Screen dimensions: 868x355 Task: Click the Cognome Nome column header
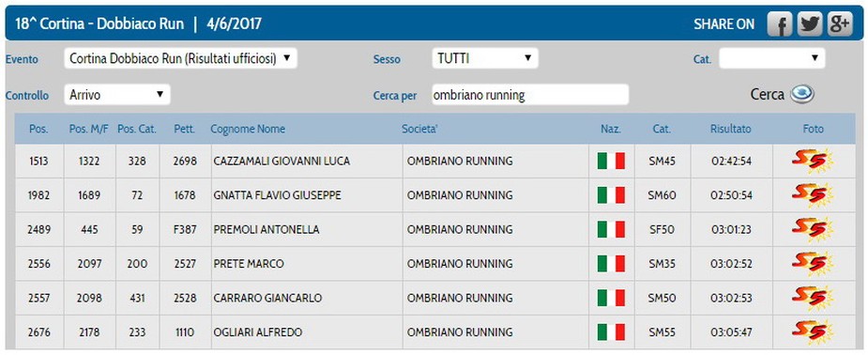click(248, 129)
